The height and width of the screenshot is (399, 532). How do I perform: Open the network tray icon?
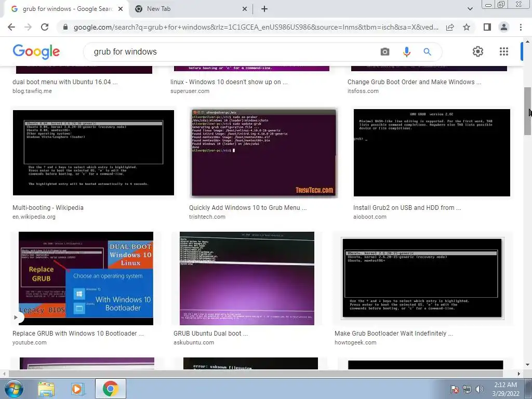click(x=467, y=389)
